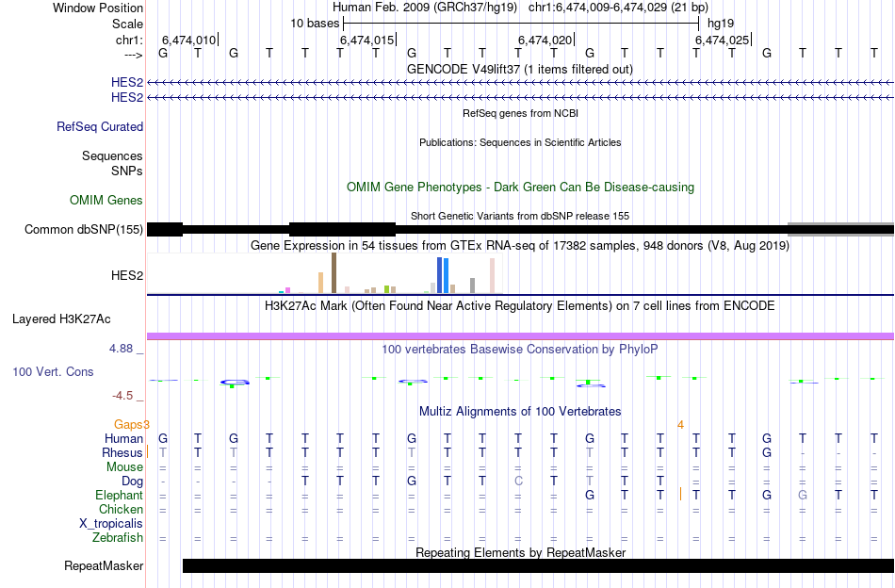
Task: Click the orange gap marker number 4
Action: tap(680, 425)
